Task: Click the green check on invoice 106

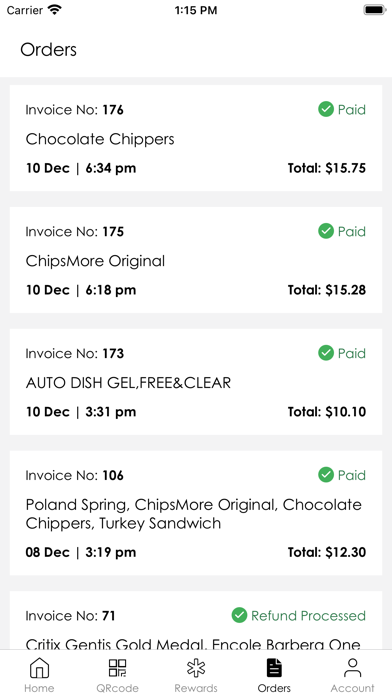Action: coord(326,475)
